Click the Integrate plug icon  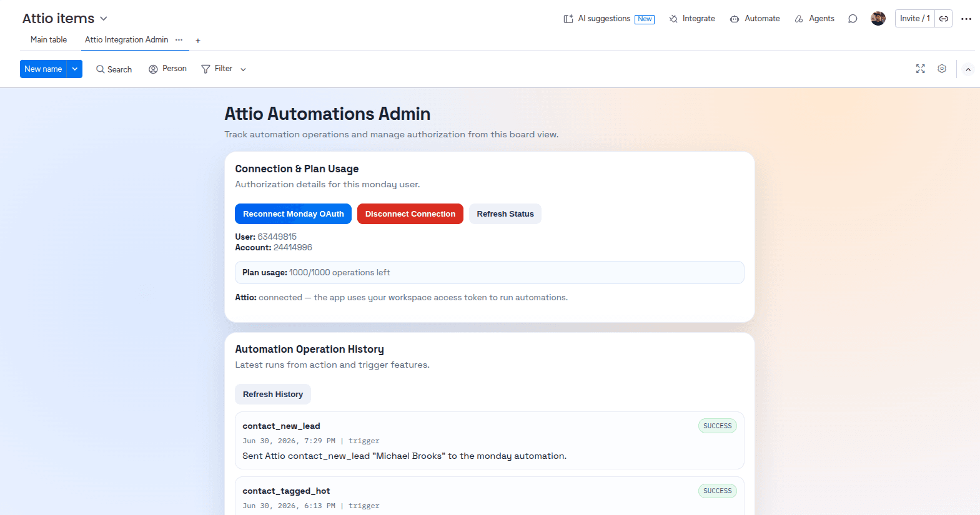coord(673,19)
